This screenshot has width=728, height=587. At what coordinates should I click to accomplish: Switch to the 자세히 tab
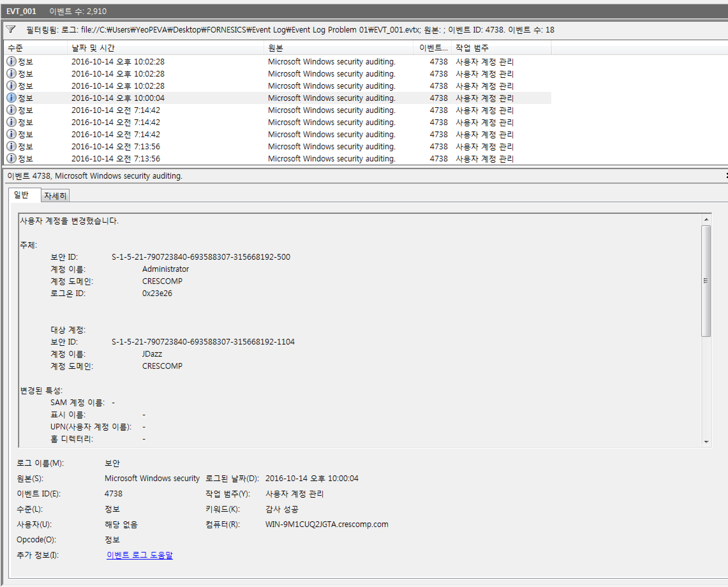click(55, 196)
